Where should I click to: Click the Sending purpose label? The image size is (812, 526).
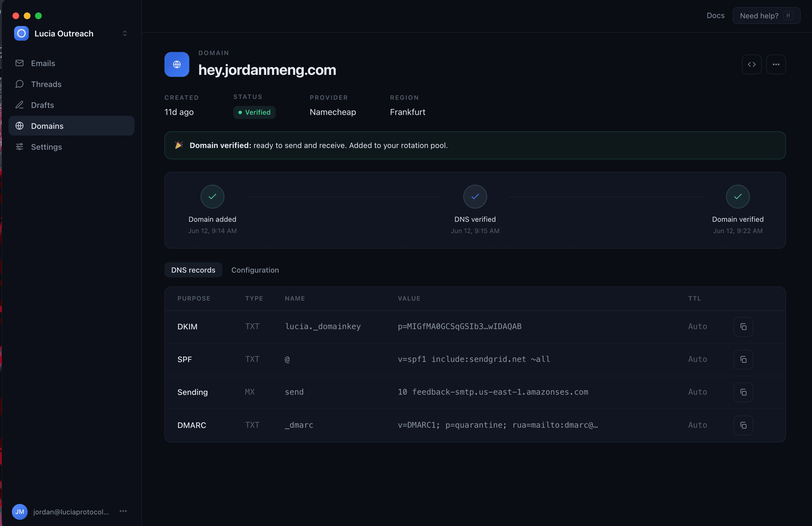click(192, 392)
